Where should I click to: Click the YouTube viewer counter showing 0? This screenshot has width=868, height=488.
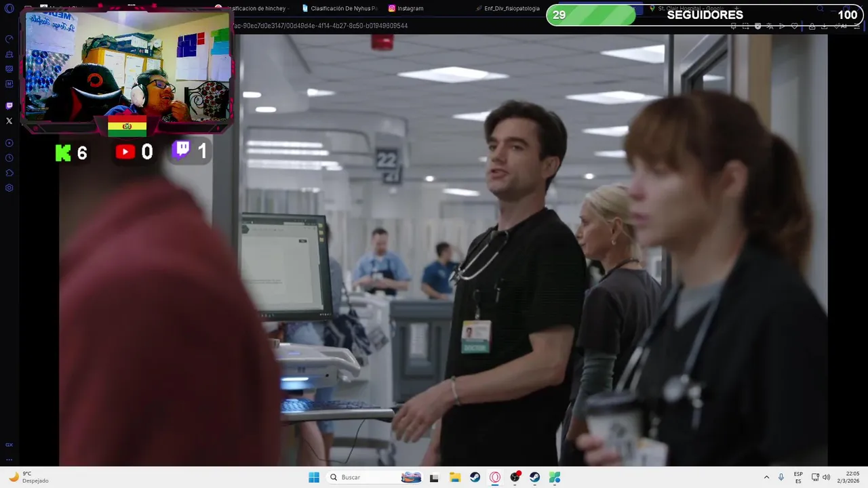134,152
